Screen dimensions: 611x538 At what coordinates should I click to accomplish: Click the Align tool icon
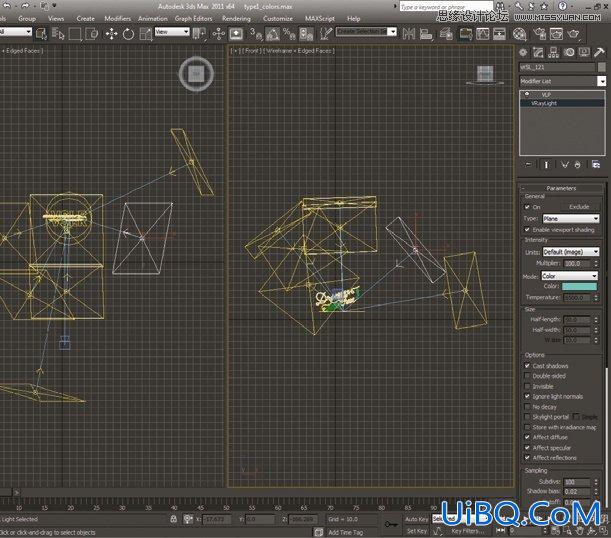(426, 34)
